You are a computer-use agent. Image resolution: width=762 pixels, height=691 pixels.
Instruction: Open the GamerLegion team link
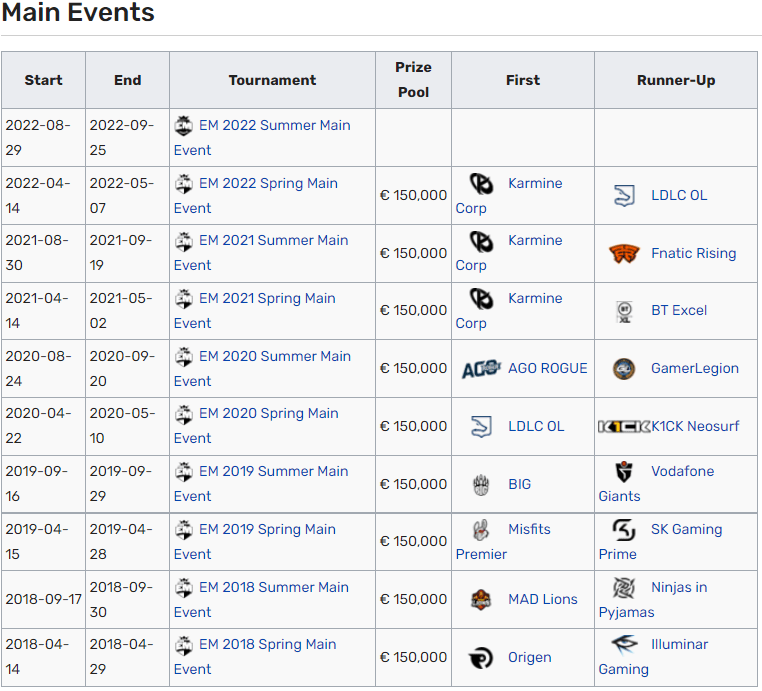(695, 369)
